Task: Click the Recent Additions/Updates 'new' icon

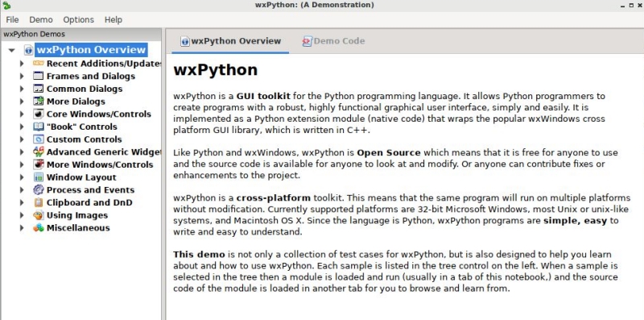Action: (x=38, y=64)
